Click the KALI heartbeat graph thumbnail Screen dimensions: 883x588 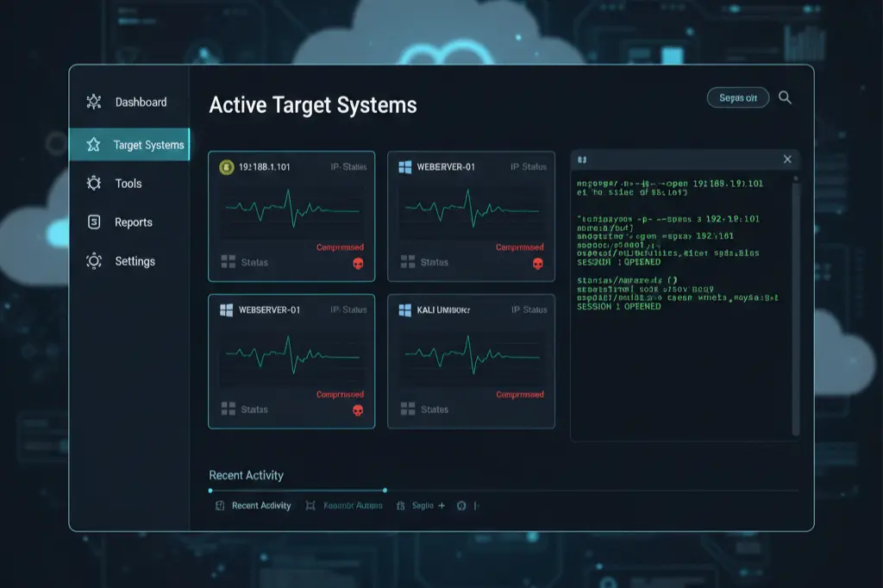click(472, 357)
